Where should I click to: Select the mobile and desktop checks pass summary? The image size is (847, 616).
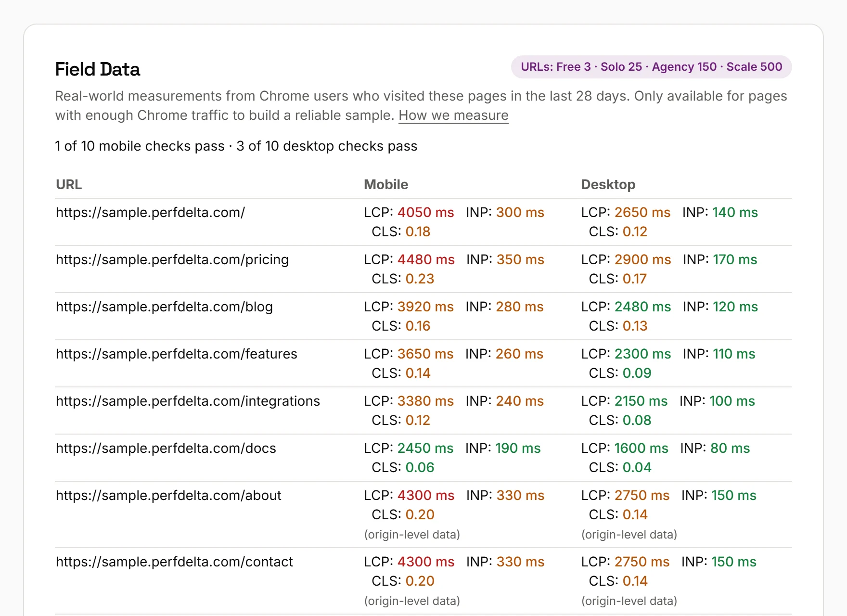point(236,146)
